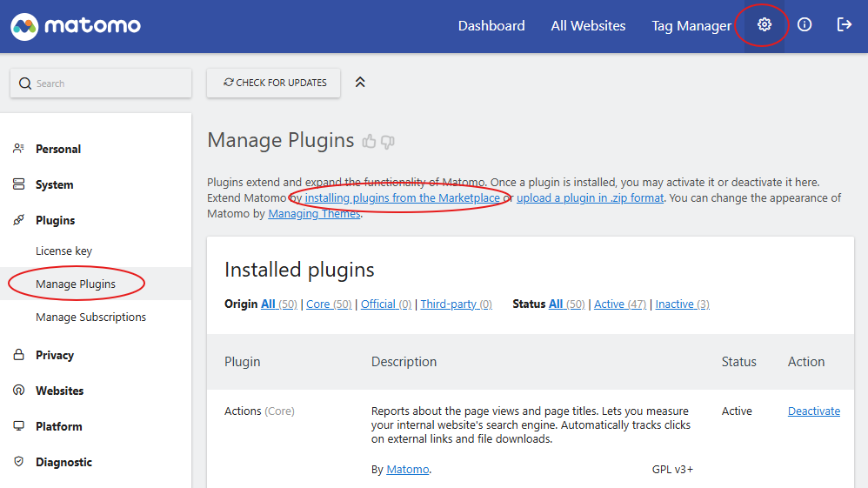Expand the Privacy menu section
This screenshot has height=488, width=868.
click(x=54, y=355)
